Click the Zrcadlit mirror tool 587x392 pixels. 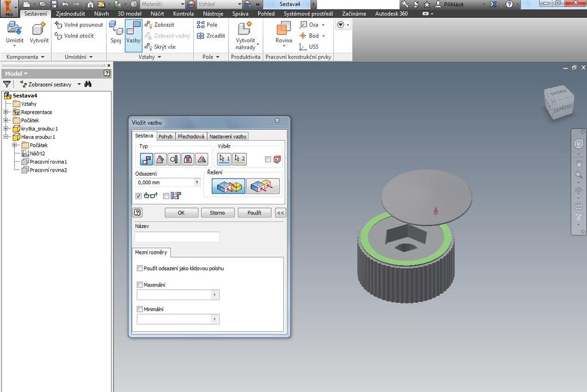pos(211,36)
